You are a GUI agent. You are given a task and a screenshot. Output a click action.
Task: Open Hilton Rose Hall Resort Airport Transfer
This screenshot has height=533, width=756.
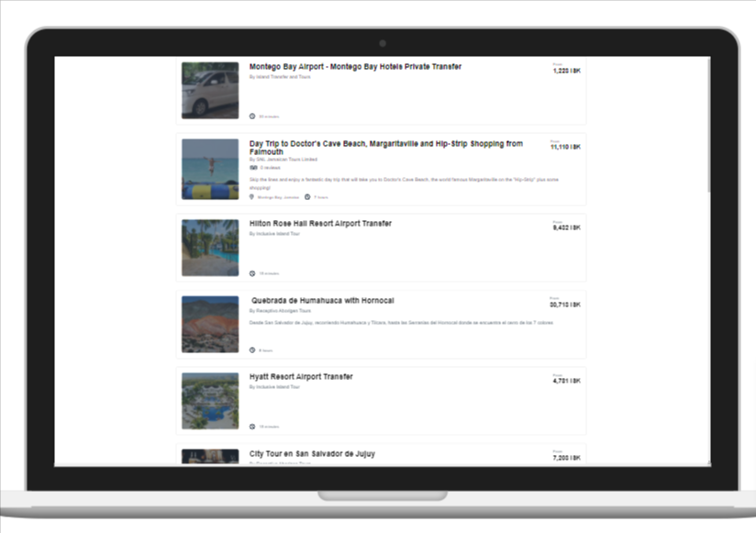coord(323,223)
